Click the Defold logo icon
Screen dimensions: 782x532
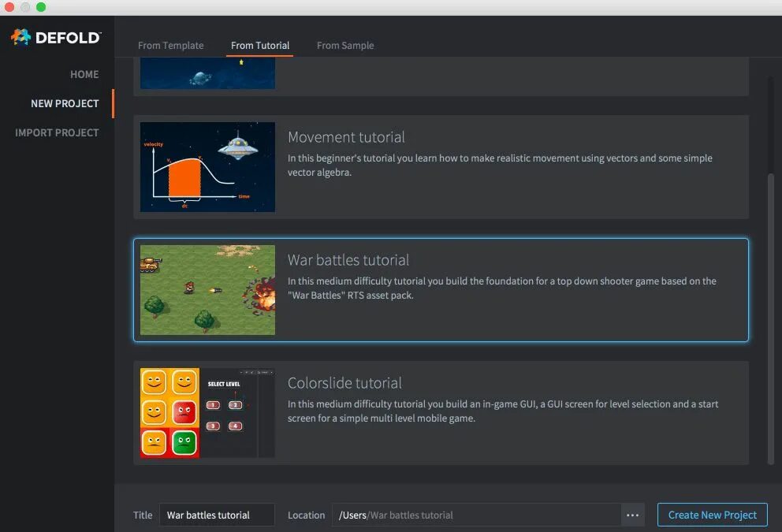21,37
